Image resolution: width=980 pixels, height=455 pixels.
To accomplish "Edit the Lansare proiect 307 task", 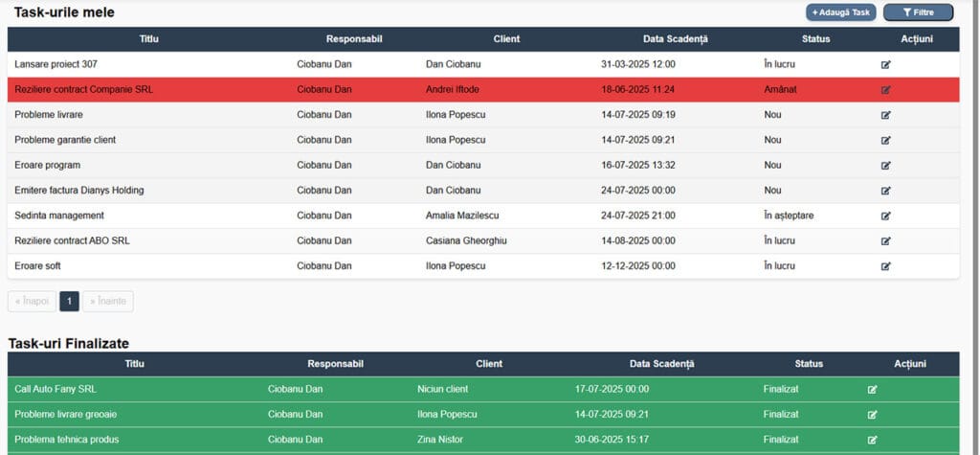I will coord(885,64).
